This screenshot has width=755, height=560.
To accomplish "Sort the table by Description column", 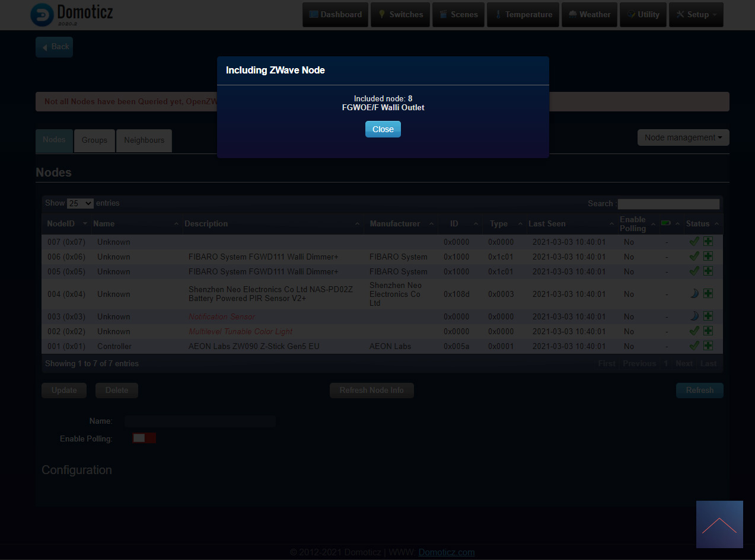I will [273, 223].
